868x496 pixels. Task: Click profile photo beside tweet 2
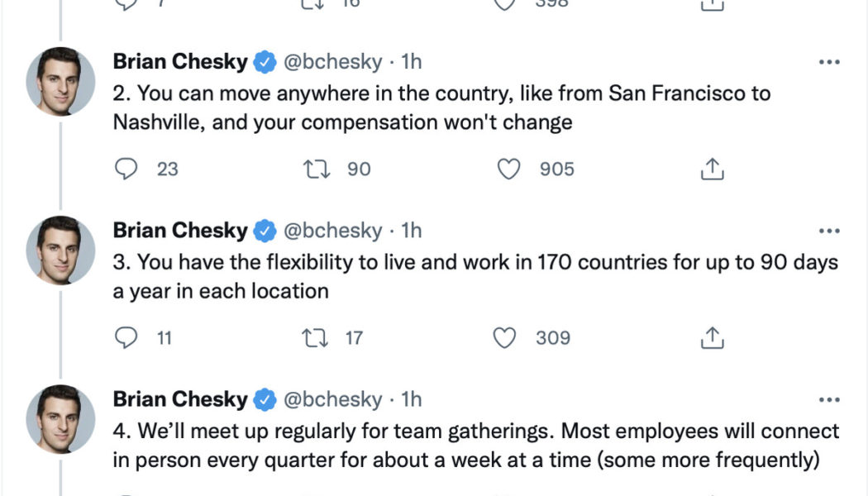point(60,81)
